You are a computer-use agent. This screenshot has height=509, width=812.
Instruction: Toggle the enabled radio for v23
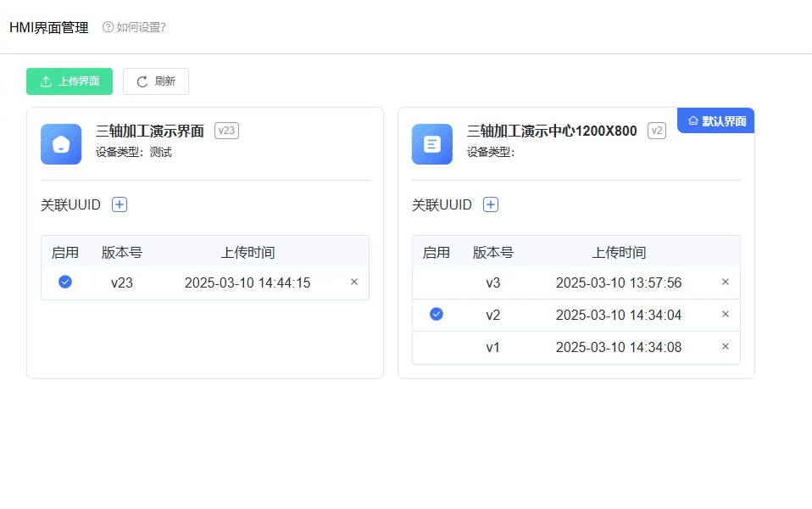click(65, 282)
